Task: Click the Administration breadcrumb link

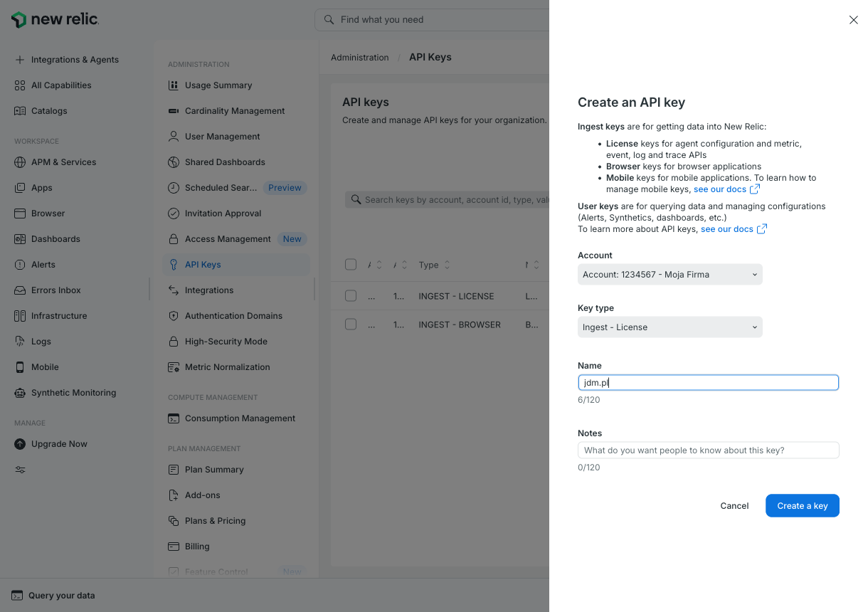Action: 360,58
